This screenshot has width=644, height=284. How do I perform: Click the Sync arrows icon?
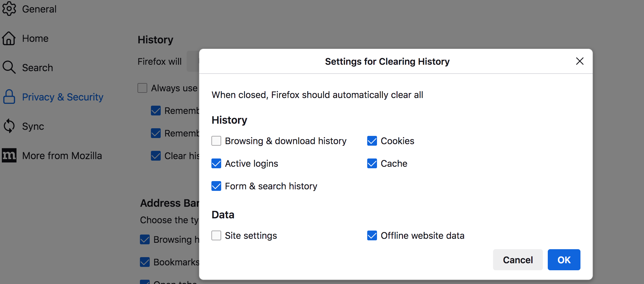[9, 126]
